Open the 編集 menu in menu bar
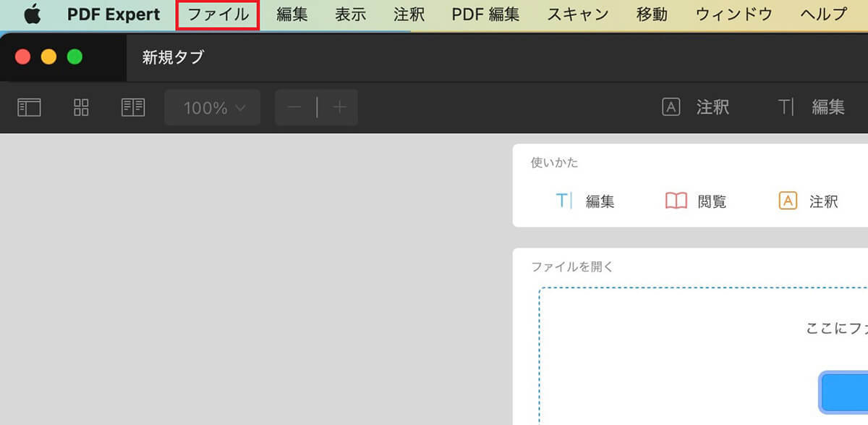 (292, 14)
